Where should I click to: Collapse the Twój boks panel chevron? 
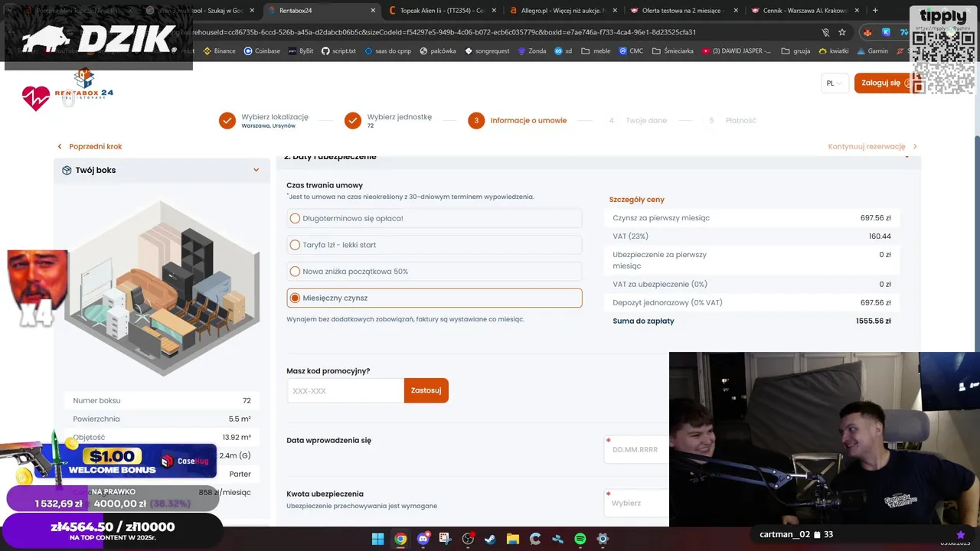click(x=256, y=170)
